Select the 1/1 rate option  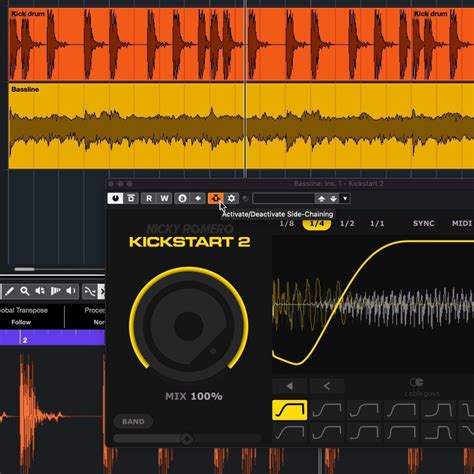coord(377,223)
